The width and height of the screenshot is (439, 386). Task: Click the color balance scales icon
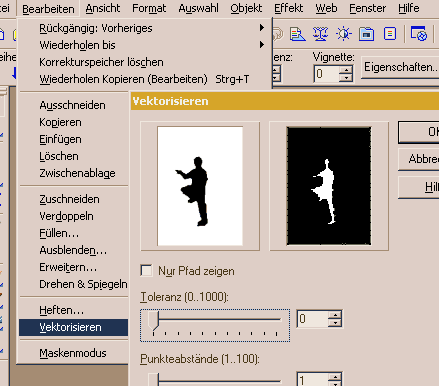click(x=320, y=34)
